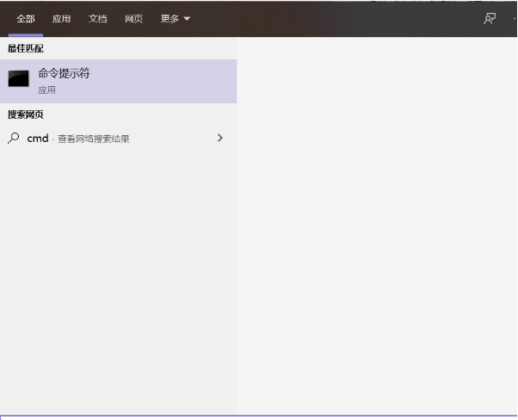518x420 pixels.
Task: Click the magnifier icon beside cmd
Action: (x=14, y=138)
